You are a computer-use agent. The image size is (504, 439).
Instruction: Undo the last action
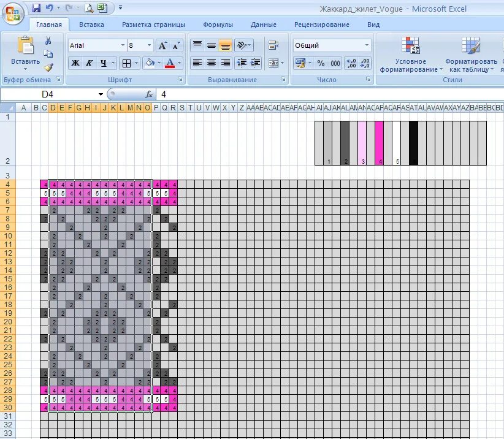point(50,8)
